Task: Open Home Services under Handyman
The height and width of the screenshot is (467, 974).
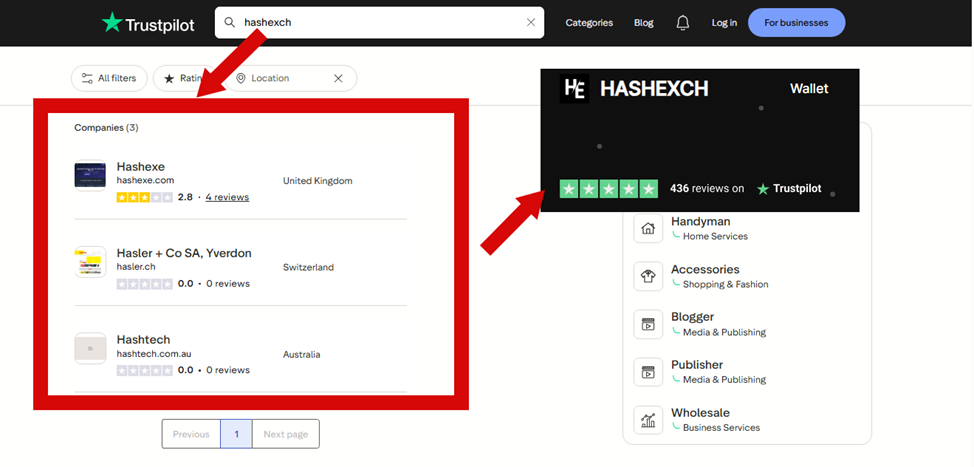Action: (x=715, y=236)
